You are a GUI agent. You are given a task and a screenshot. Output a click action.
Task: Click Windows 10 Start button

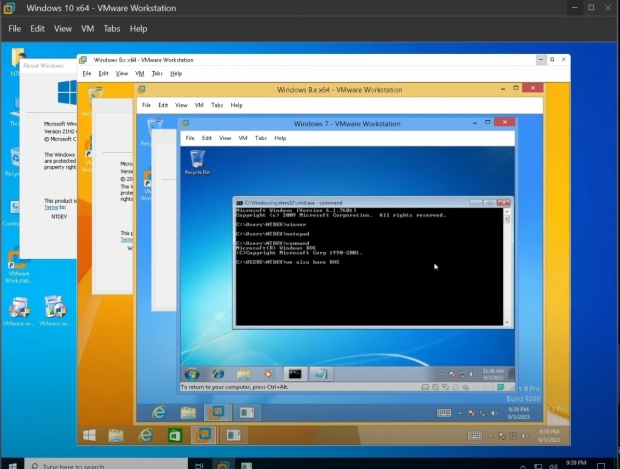pyautogui.click(x=12, y=465)
